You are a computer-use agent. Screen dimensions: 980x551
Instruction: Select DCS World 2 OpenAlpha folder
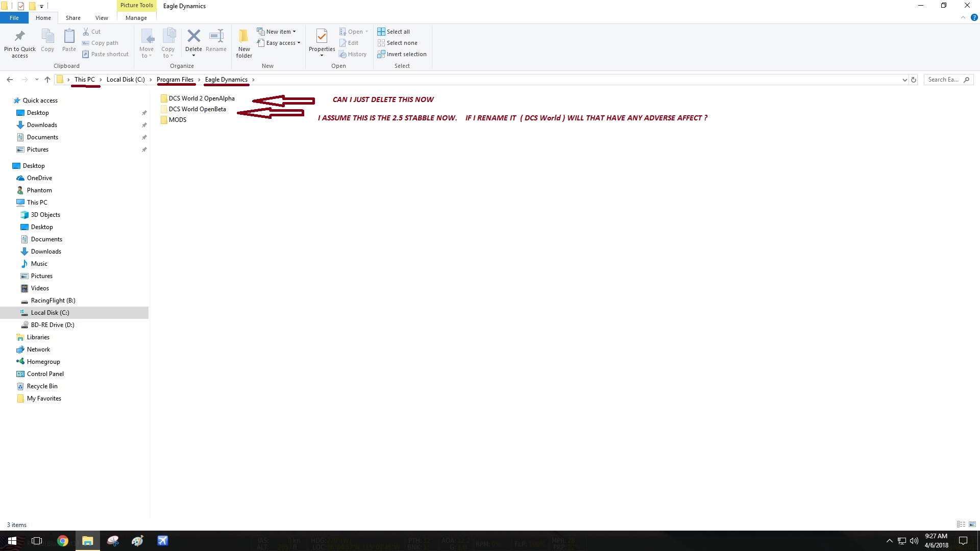198,98
